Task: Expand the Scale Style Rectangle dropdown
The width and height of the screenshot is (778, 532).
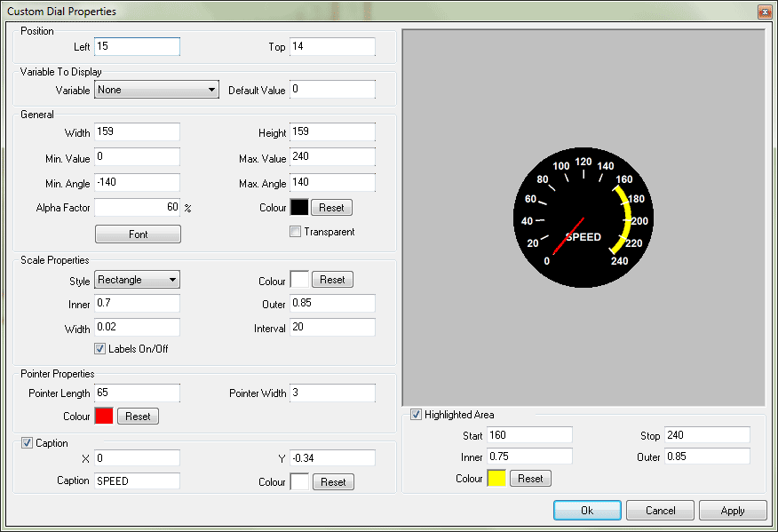Action: [x=138, y=280]
